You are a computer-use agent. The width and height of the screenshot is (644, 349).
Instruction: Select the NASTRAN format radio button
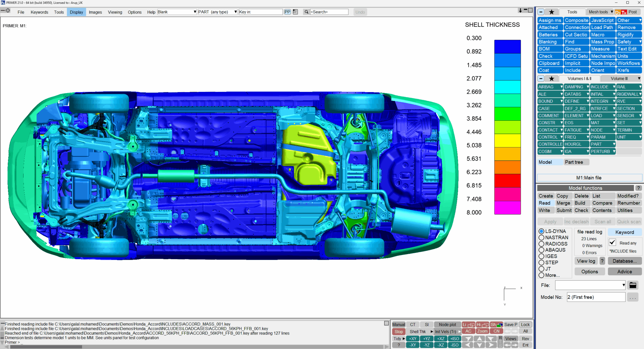541,238
